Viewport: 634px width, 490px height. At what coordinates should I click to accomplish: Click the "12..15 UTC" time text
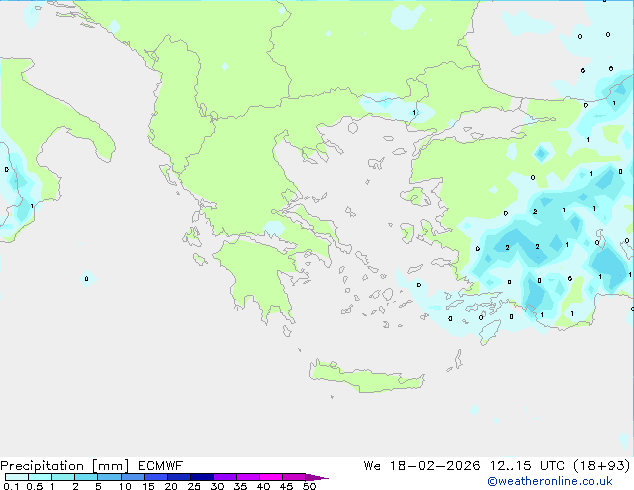coord(527,466)
